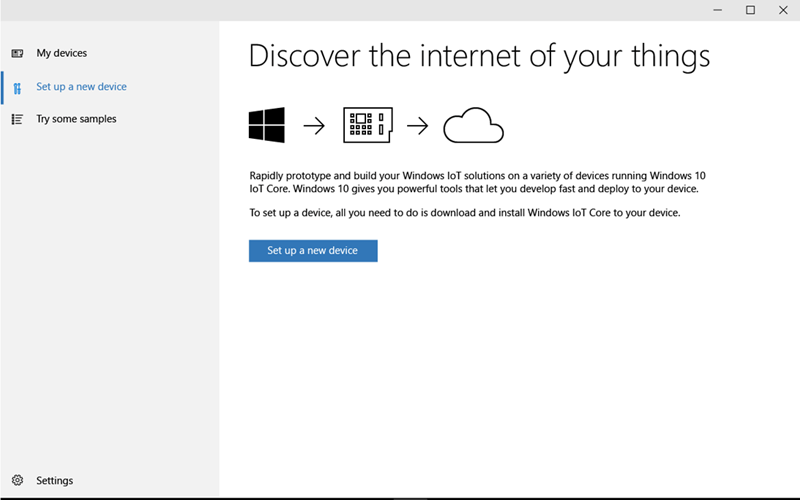Click the blue Set up a new device button
Image resolution: width=800 pixels, height=500 pixels.
313,251
